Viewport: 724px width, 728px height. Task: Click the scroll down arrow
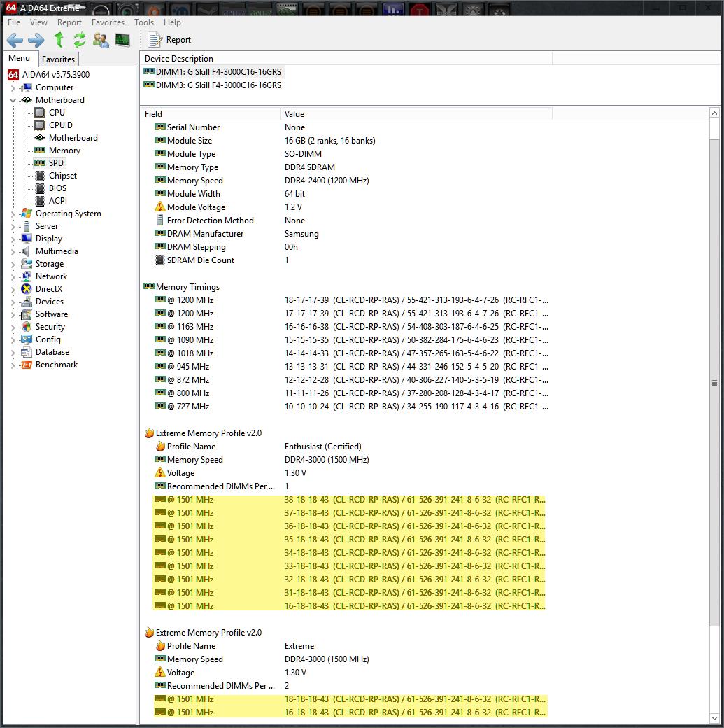click(x=715, y=719)
